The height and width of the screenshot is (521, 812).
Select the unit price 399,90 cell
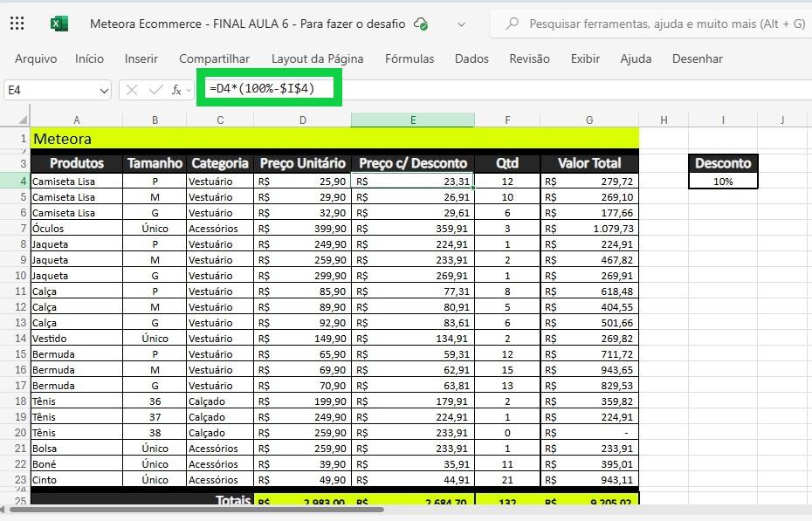click(302, 228)
